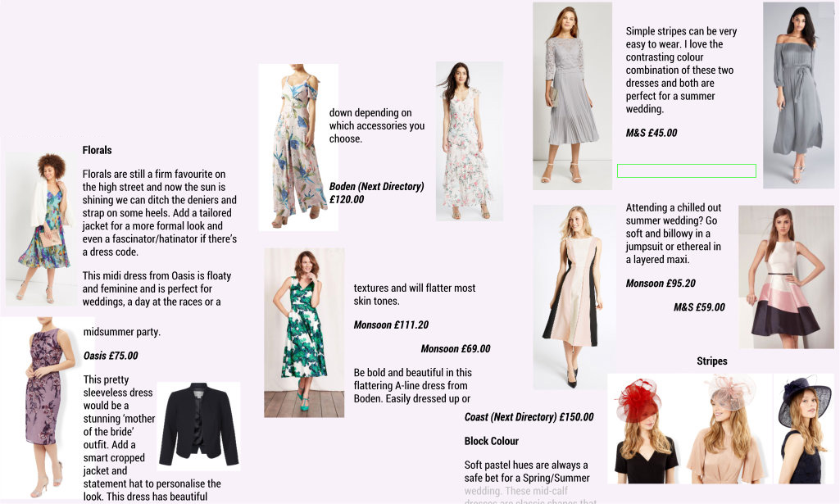Screen dimensions: 840x504
Task: Click the Boden (Next Directory) £120.00 label
Action: pos(376,193)
